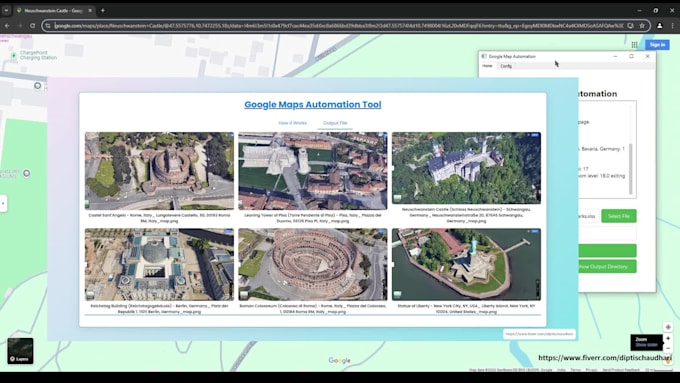Show your location on the map
This screenshot has height=383, width=680.
(668, 327)
